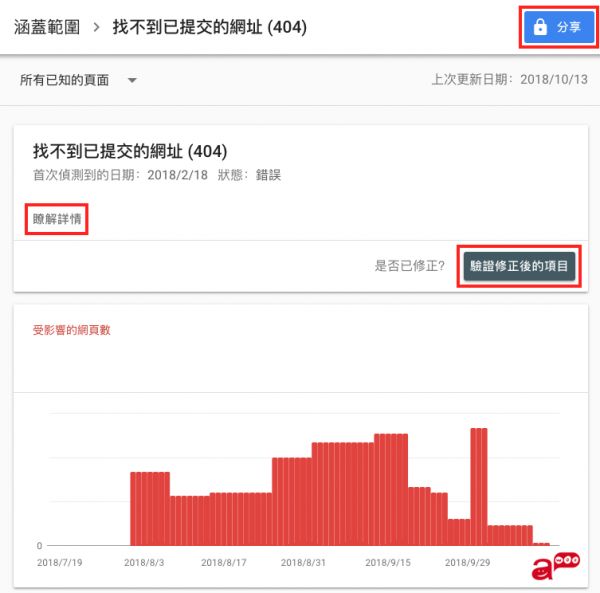Click 驗證修正後的項目 button
This screenshot has width=600, height=593.
(x=519, y=266)
